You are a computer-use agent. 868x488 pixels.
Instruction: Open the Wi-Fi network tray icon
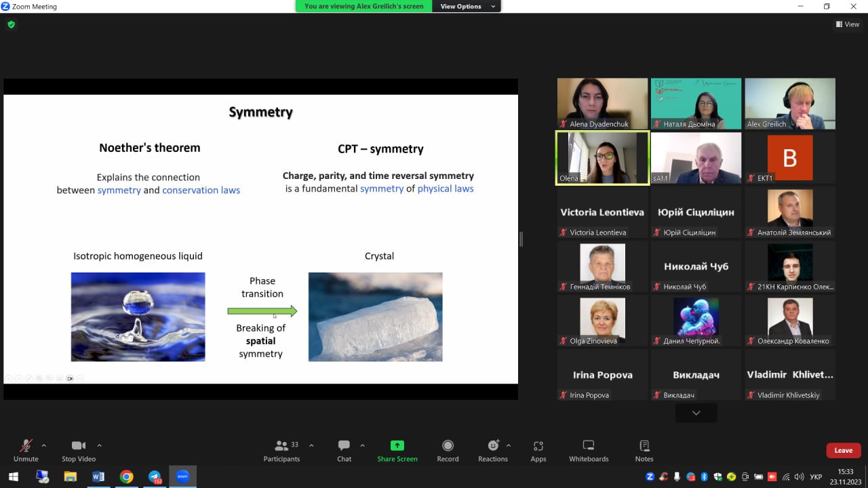[787, 476]
